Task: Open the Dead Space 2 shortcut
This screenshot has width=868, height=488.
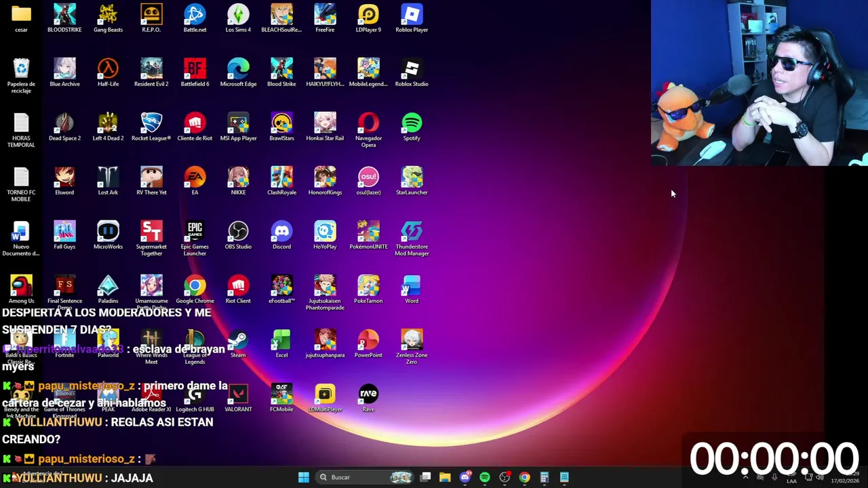Action: 64,127
